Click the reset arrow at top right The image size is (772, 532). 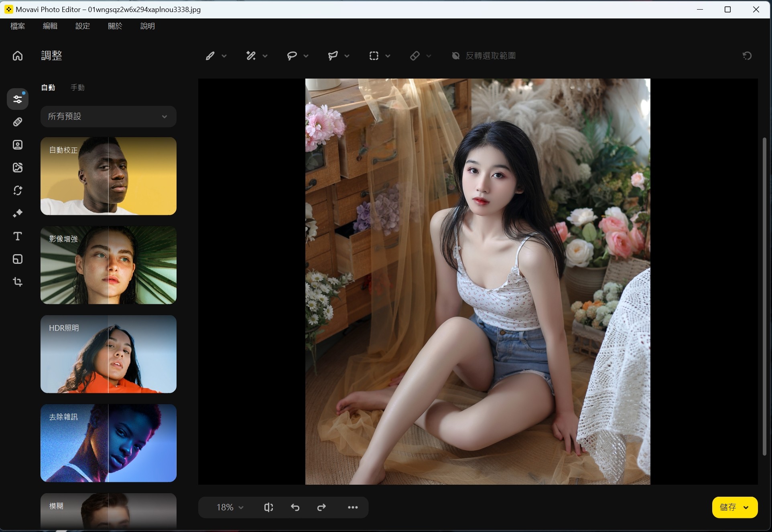pyautogui.click(x=747, y=56)
